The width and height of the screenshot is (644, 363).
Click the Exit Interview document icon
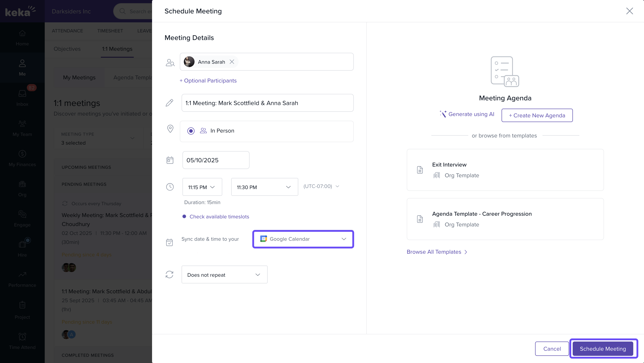point(420,170)
